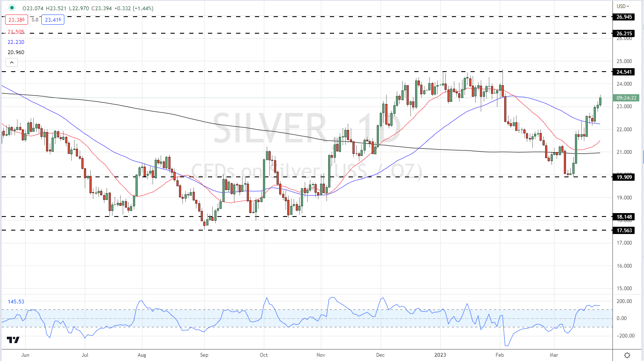Image resolution: width=644 pixels, height=361 pixels.
Task: Click the green market status dot
Action: (12, 8)
